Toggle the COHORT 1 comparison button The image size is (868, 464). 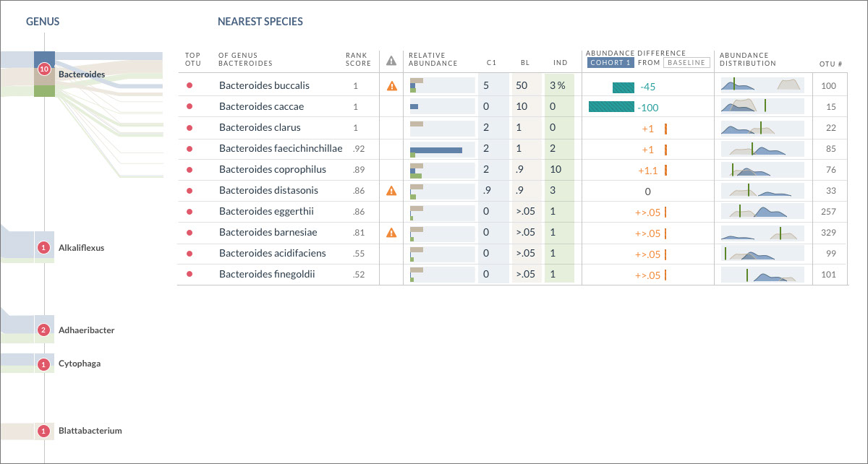(610, 63)
